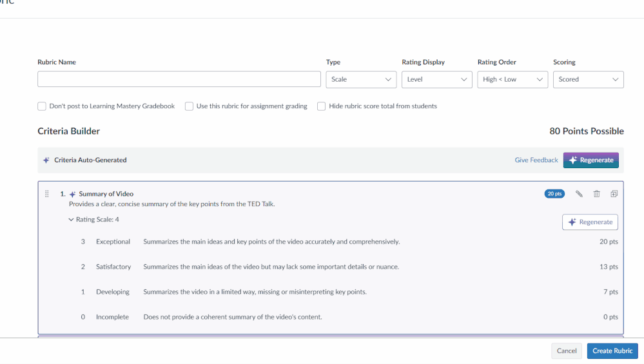
Task: Regenerate the Summary of Video criterion ratings
Action: [590, 222]
